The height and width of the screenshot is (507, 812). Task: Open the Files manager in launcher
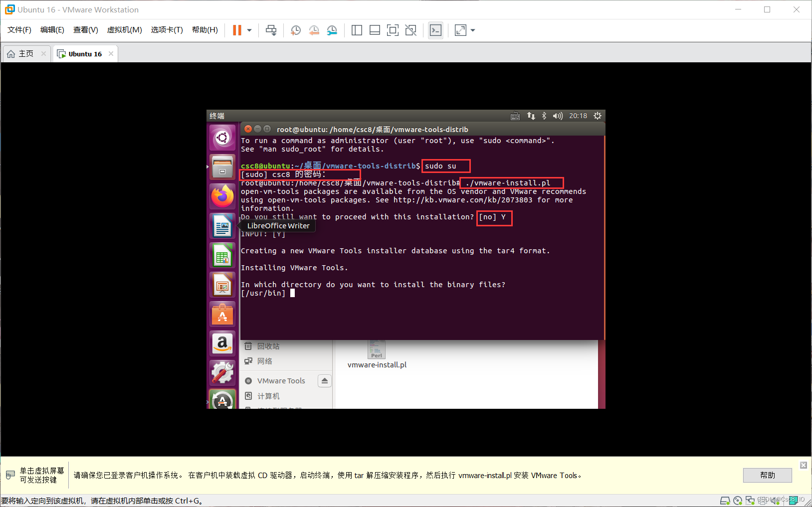point(222,167)
